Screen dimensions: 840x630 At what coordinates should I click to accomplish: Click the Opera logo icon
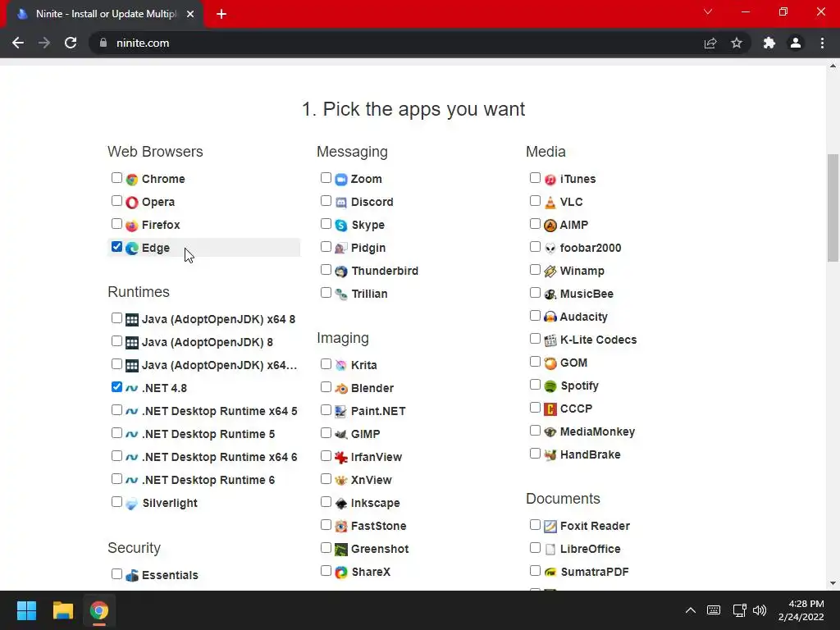click(132, 202)
